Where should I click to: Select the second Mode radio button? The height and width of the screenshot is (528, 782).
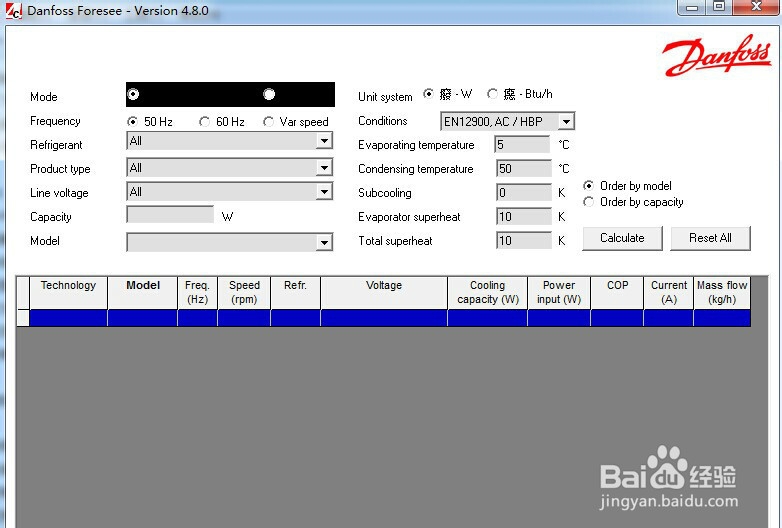point(269,94)
